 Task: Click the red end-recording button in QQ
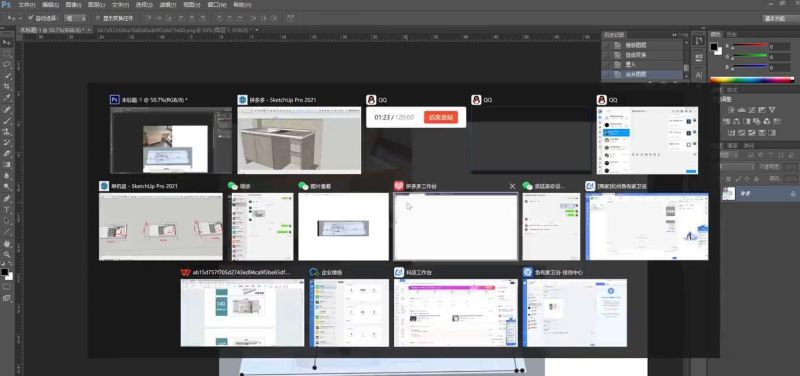click(x=441, y=117)
